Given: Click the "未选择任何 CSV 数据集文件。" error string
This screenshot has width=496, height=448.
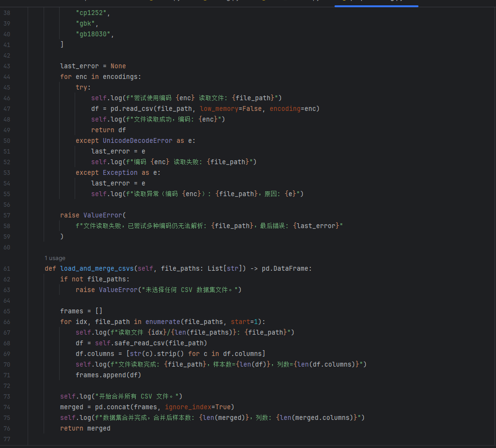Looking at the screenshot, I should 190,290.
